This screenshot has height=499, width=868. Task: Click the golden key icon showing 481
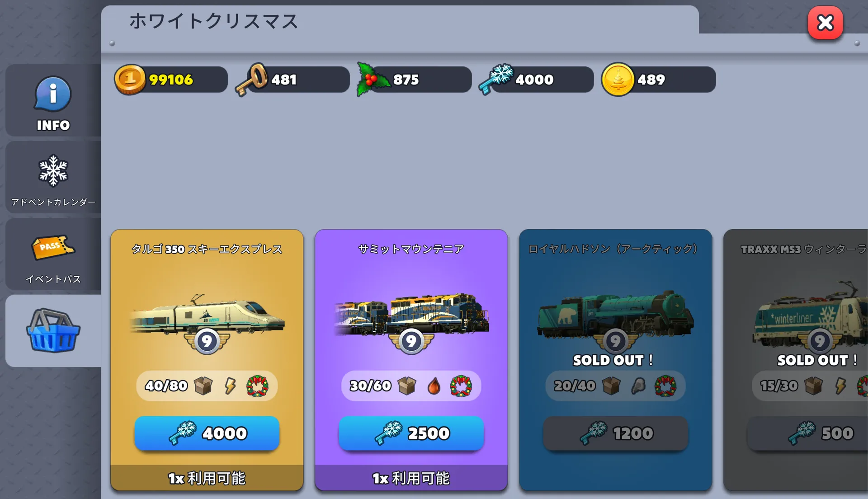251,80
